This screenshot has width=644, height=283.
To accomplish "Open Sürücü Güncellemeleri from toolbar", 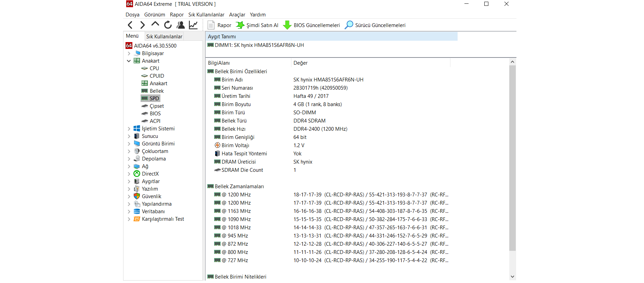I will [x=375, y=25].
